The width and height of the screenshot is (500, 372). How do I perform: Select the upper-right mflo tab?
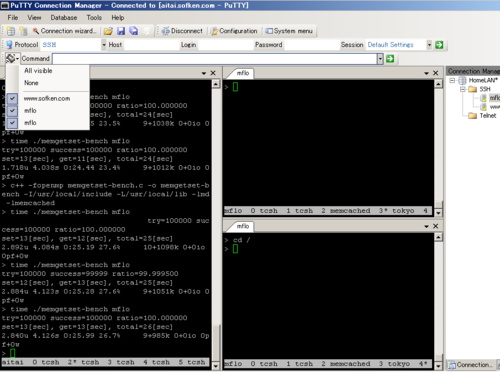[x=243, y=73]
